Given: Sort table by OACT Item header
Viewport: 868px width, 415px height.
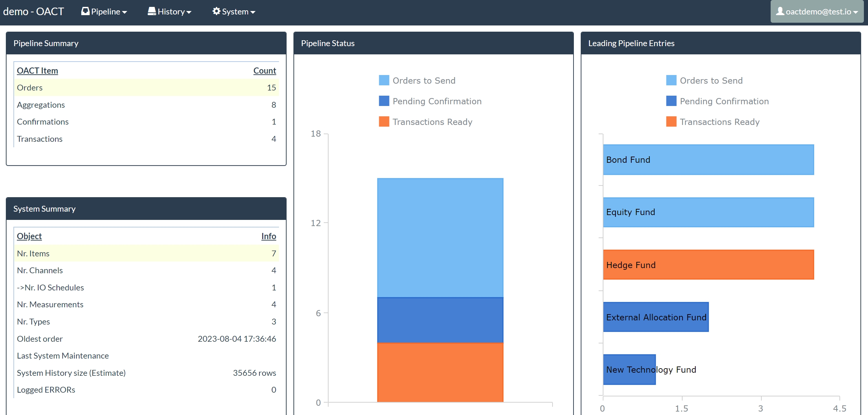Looking at the screenshot, I should click(37, 71).
